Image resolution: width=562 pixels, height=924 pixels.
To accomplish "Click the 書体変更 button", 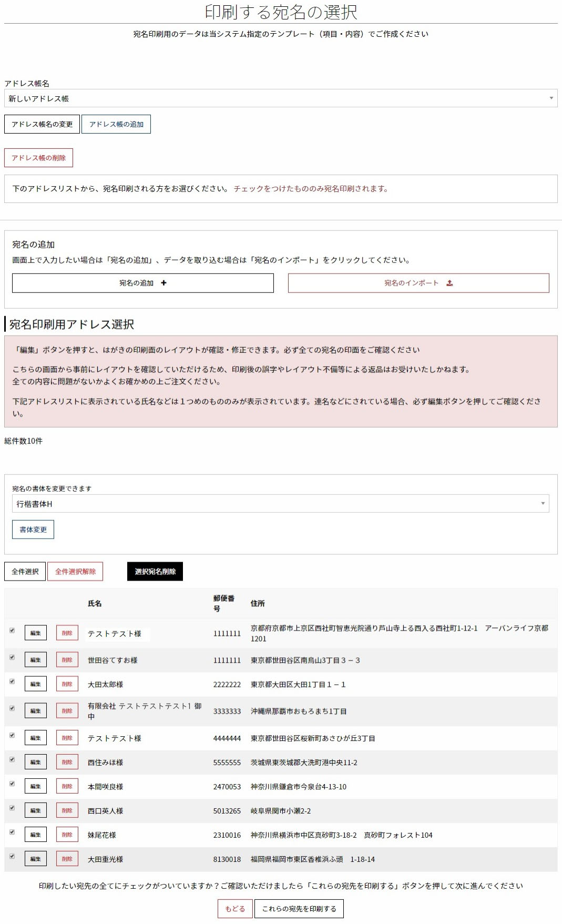I will click(x=33, y=530).
